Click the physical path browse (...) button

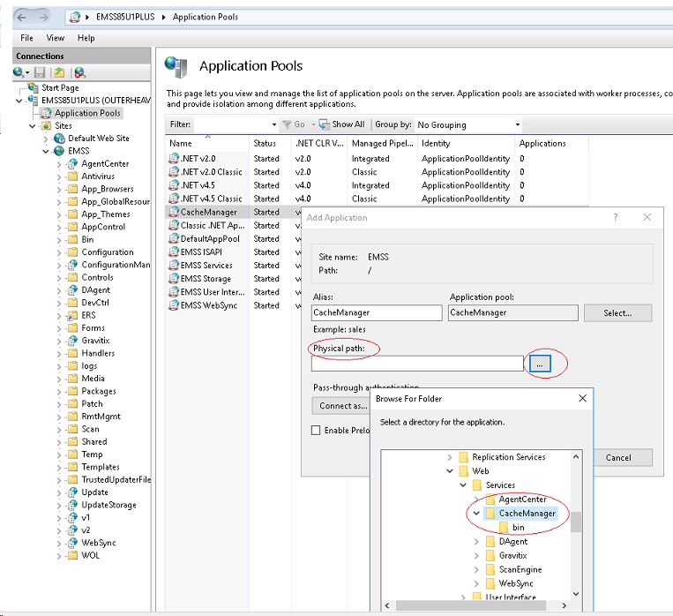click(x=541, y=363)
